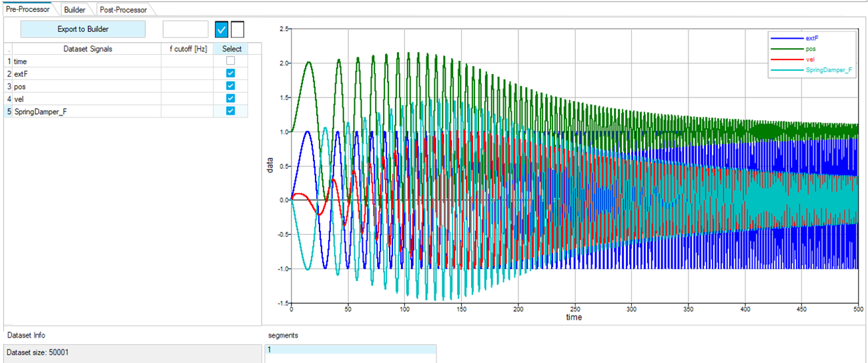
Task: Click the checked select-all box above Select column
Action: tap(222, 29)
